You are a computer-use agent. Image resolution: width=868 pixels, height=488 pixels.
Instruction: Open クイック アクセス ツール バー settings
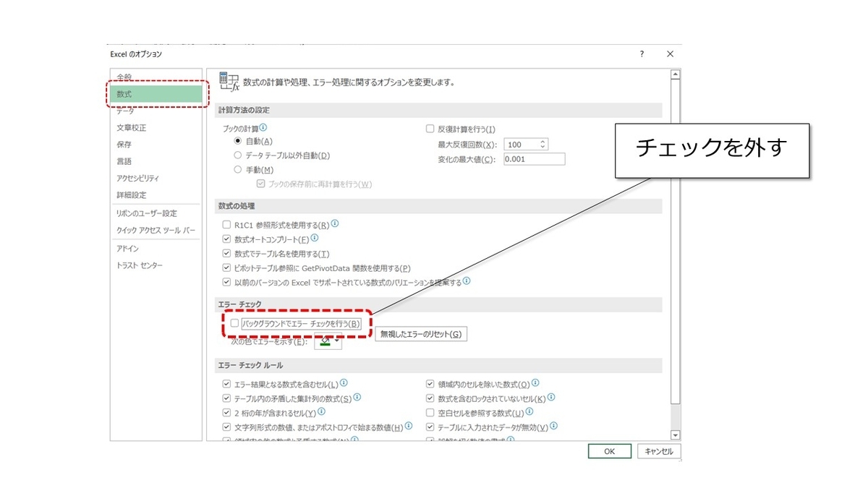pos(156,230)
